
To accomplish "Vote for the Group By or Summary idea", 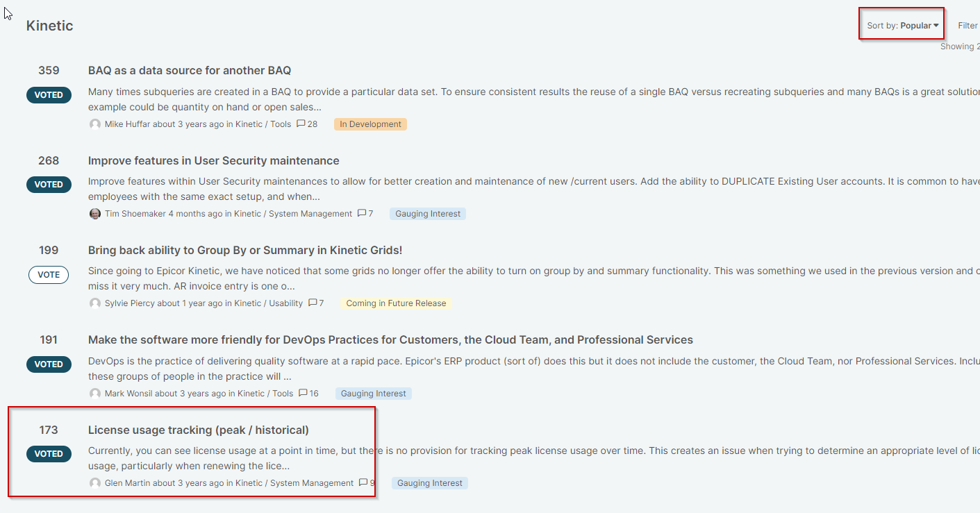I will [49, 275].
